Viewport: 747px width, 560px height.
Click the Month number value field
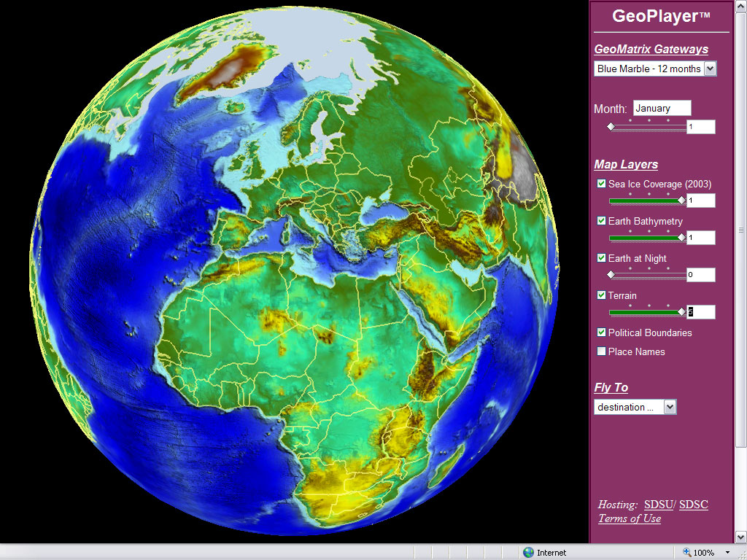click(x=701, y=127)
